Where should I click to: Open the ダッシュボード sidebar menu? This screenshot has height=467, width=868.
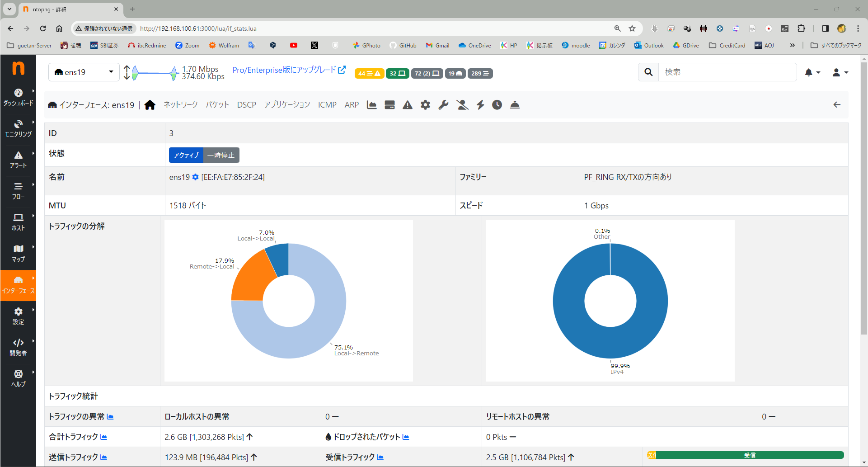[18, 97]
